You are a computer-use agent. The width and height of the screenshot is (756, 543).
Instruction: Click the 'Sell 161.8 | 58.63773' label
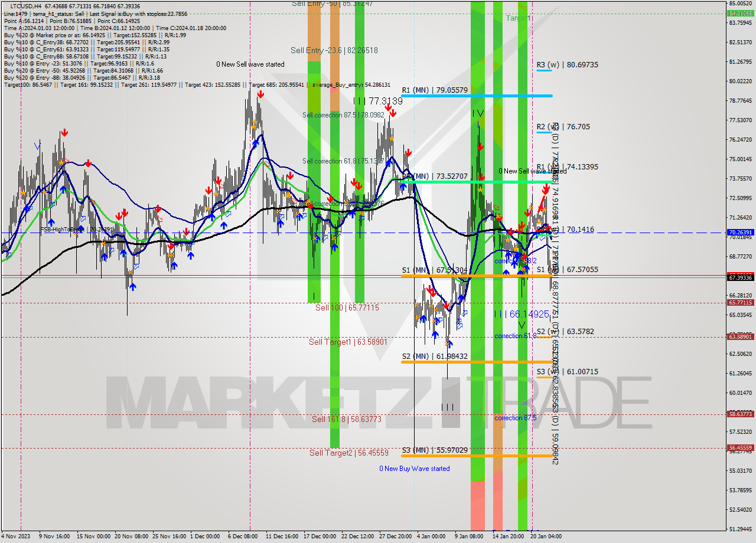coord(347,419)
